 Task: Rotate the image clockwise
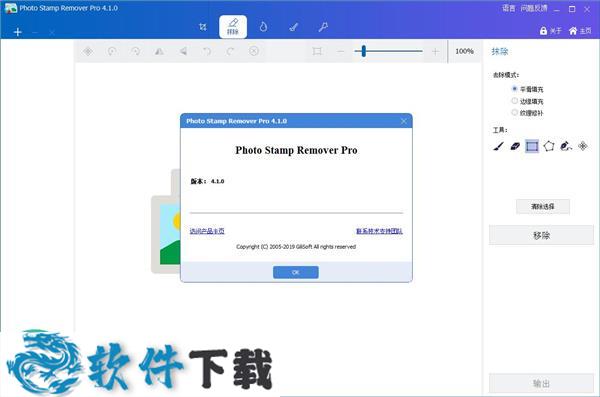(135, 51)
